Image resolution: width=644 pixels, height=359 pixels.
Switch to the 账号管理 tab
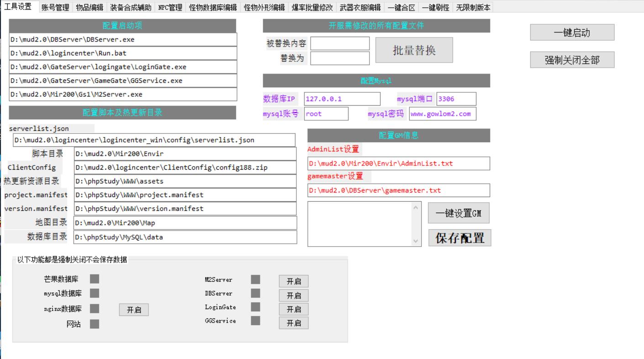pyautogui.click(x=55, y=7)
